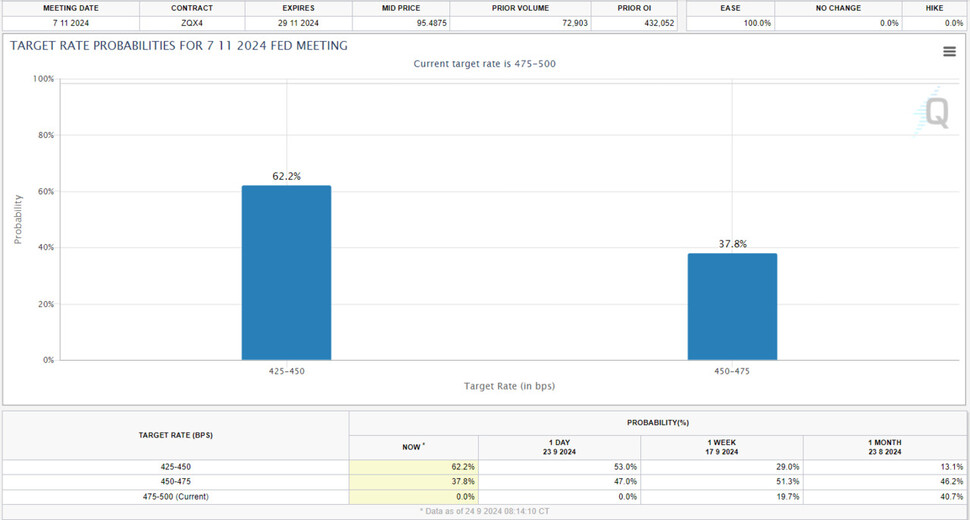The height and width of the screenshot is (520, 970).
Task: Select the 1 DAY 23 9 2024 column header
Action: pos(559,447)
